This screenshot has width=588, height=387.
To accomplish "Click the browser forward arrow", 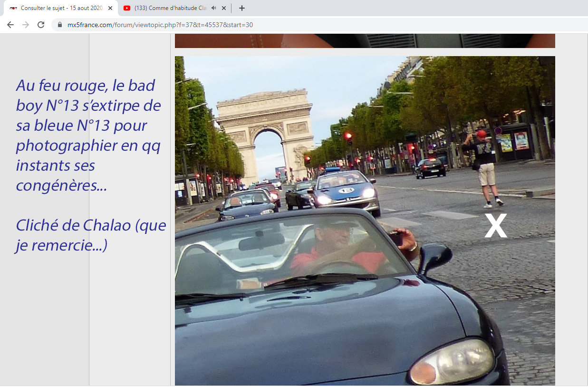I will (x=26, y=25).
